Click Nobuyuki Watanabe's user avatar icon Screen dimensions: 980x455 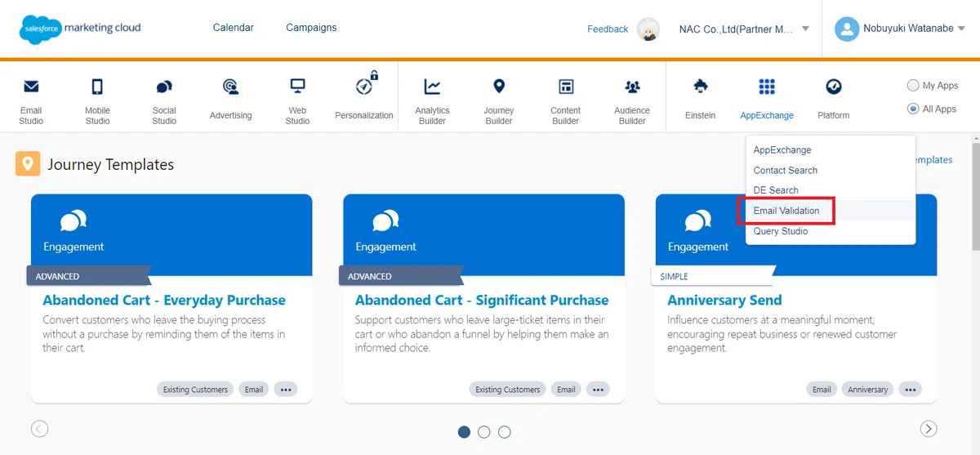[847, 29]
